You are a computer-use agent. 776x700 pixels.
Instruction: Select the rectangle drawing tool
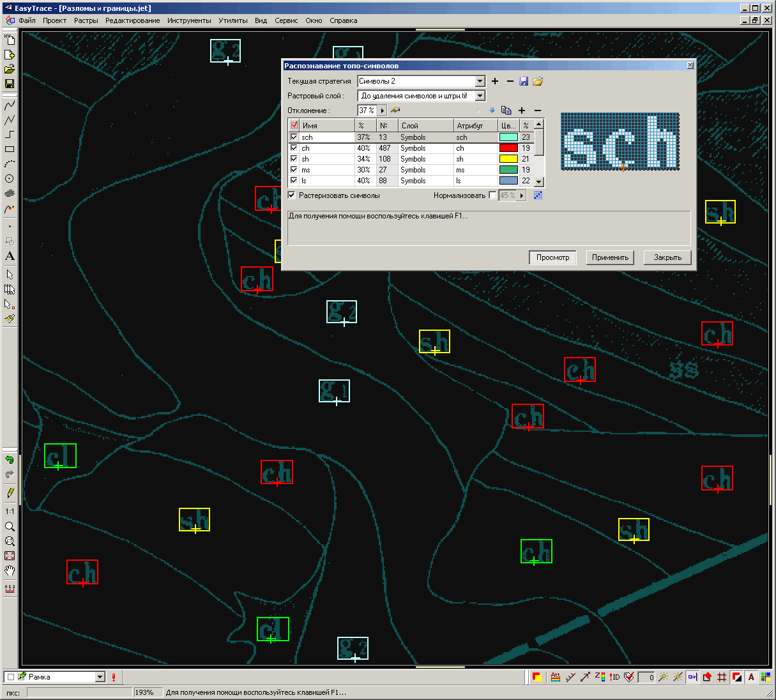[x=10, y=149]
